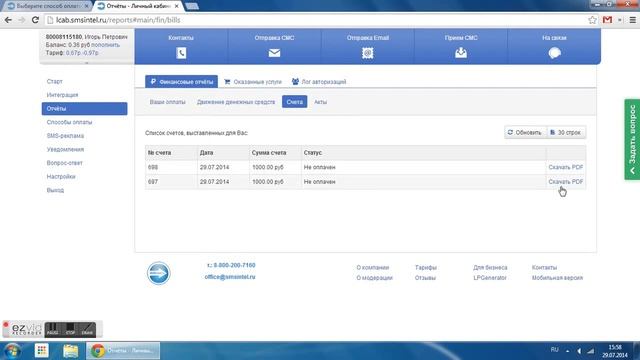Open the Акты subtab
640x360 pixels.
click(320, 102)
